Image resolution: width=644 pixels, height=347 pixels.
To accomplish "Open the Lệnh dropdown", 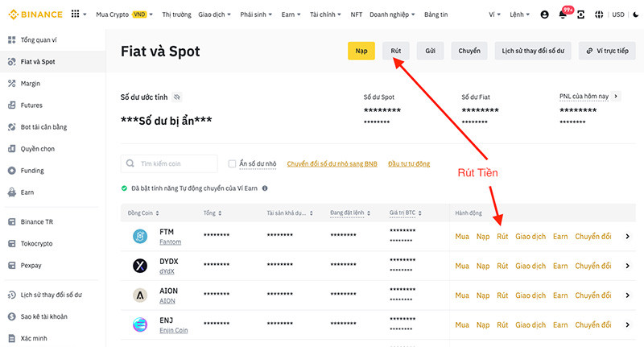I will click(519, 14).
